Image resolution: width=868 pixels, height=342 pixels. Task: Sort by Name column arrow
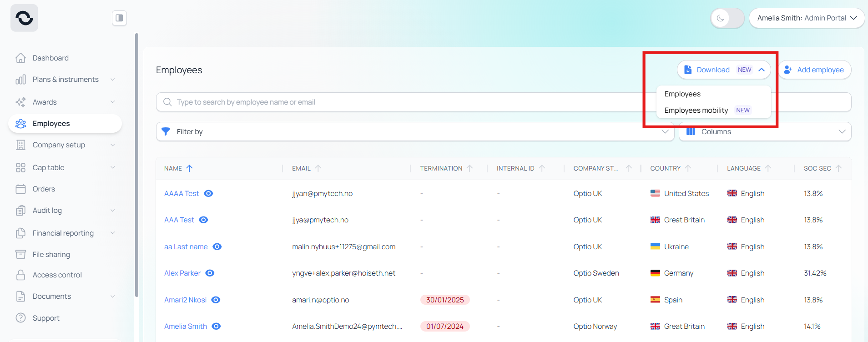(190, 168)
